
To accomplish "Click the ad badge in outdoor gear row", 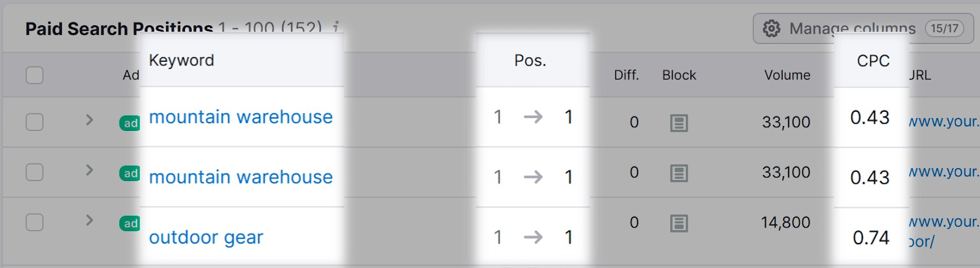I will (130, 223).
